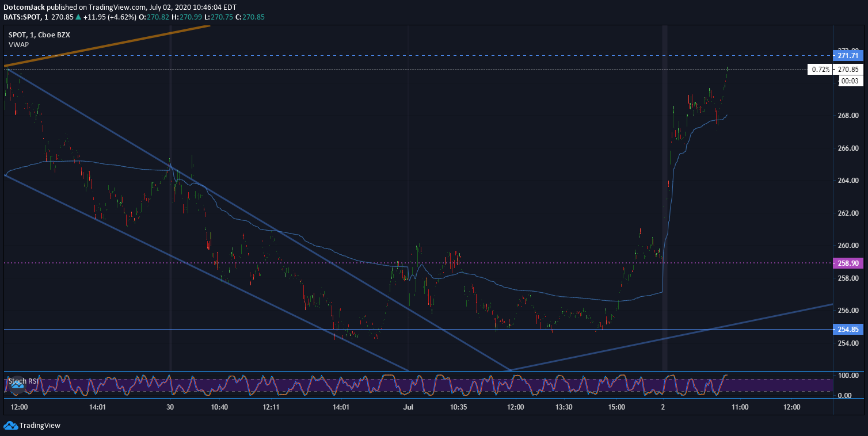Click the 266.00 price axis label
The width and height of the screenshot is (868, 436).
[x=848, y=148]
